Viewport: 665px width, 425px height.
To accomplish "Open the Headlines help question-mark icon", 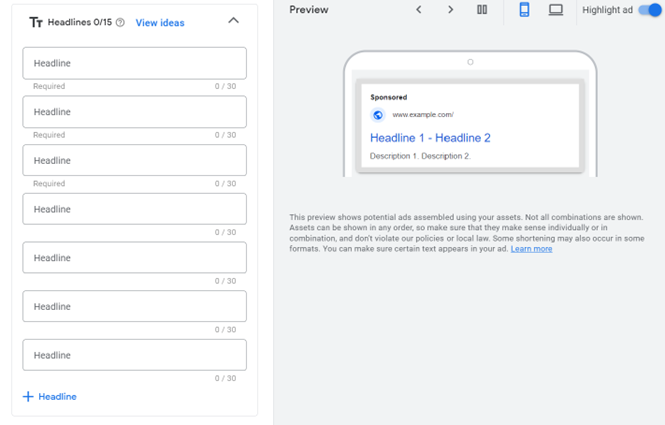I will click(120, 22).
